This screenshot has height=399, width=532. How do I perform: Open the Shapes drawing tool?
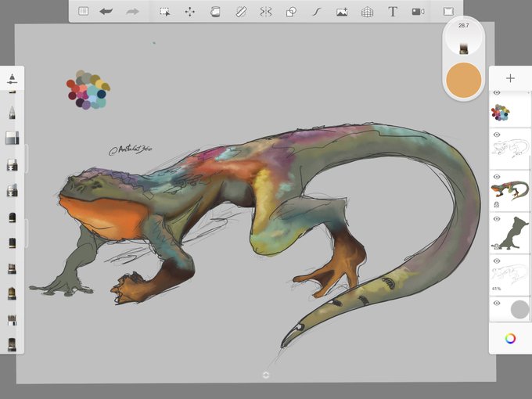click(291, 12)
